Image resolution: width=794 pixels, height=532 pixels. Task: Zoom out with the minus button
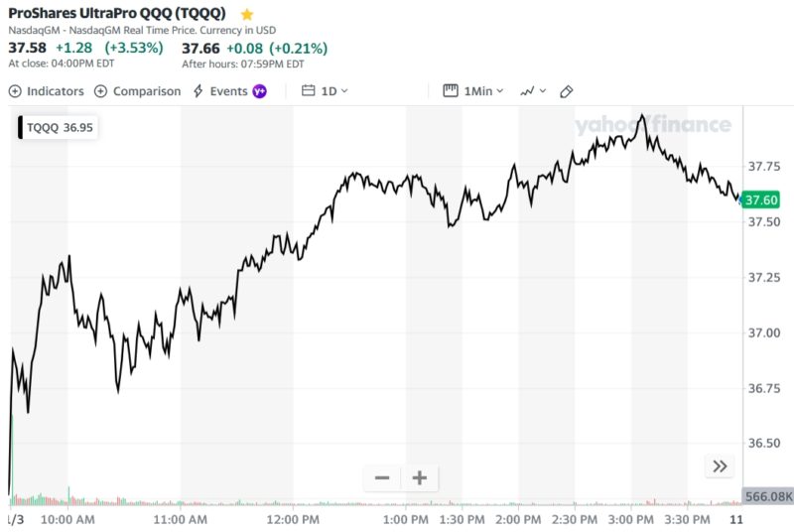click(382, 478)
